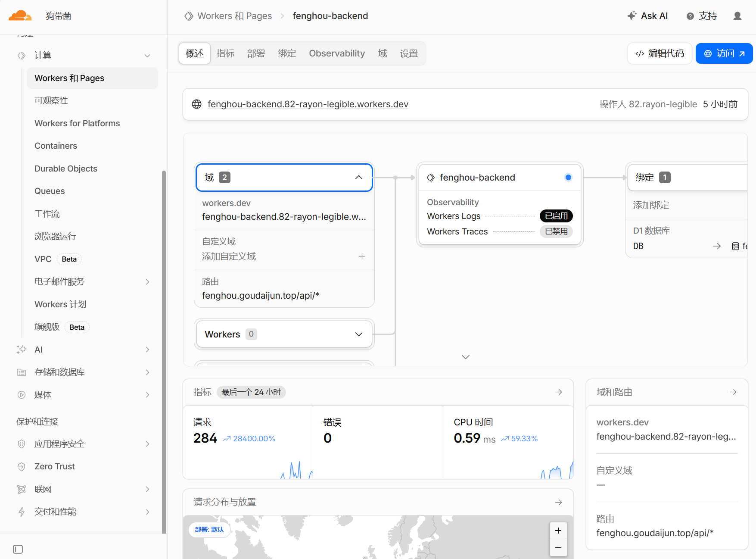
Task: Open the 设置 tab
Action: pyautogui.click(x=409, y=53)
